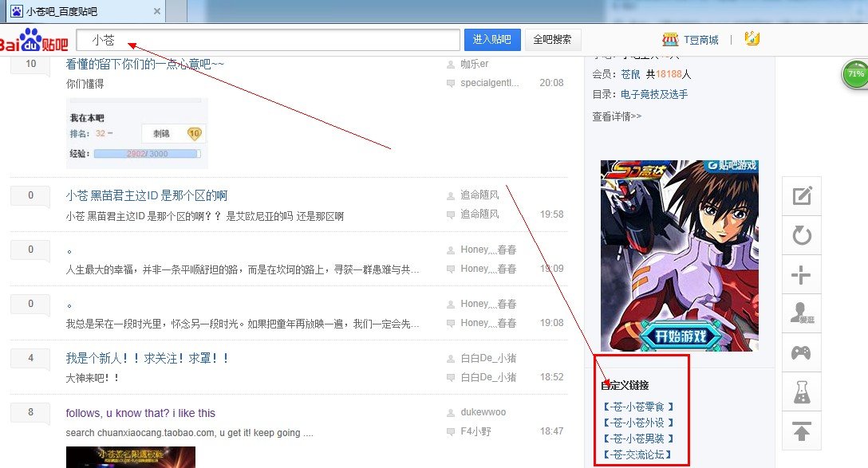Click the plus icon in right sidebar
This screenshot has height=468, width=868.
[x=801, y=276]
